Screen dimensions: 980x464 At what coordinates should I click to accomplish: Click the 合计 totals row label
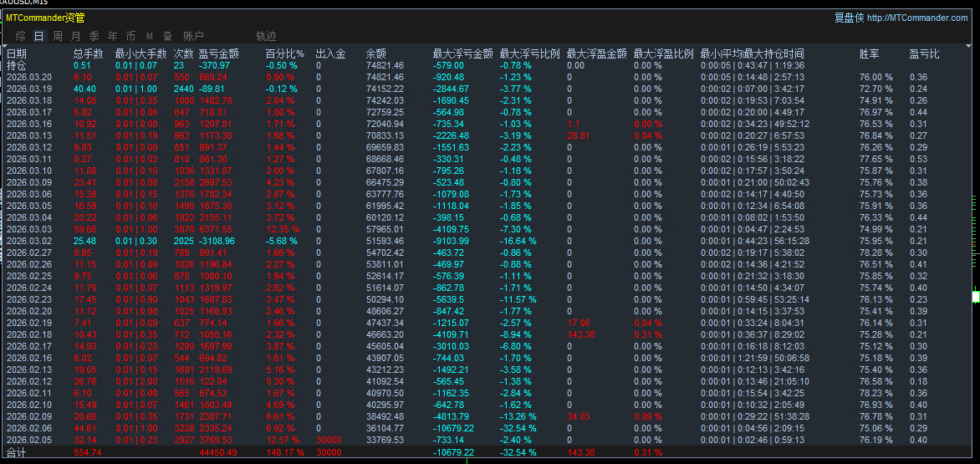tap(17, 452)
